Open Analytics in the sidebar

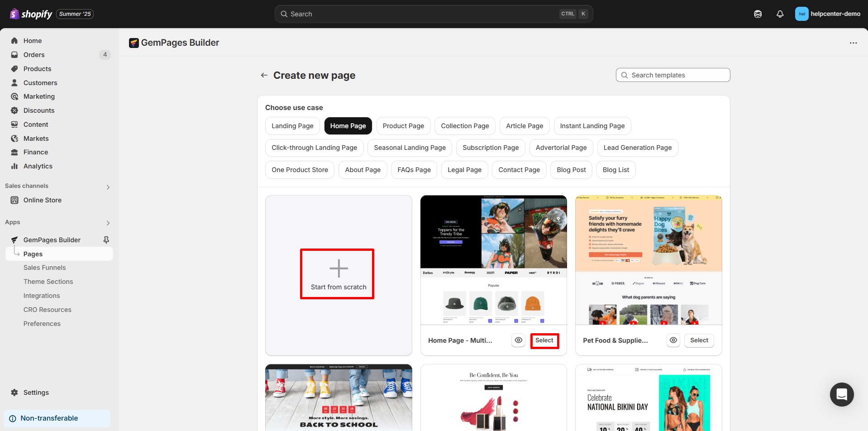[x=38, y=166]
